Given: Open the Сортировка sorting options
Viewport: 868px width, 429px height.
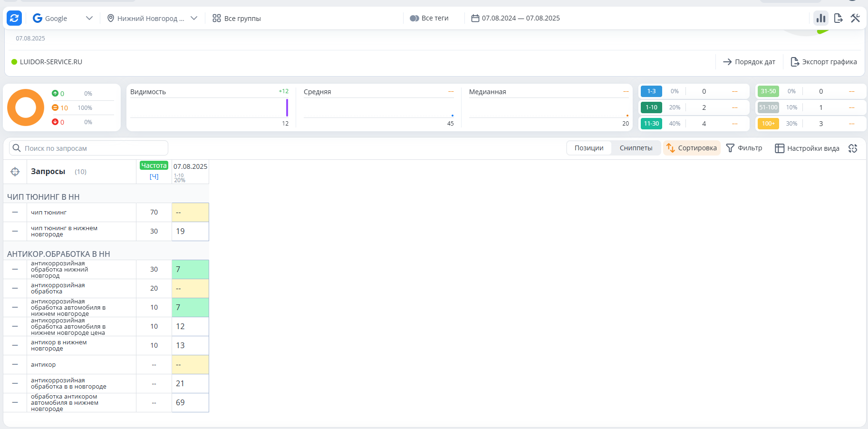Looking at the screenshot, I should point(692,148).
